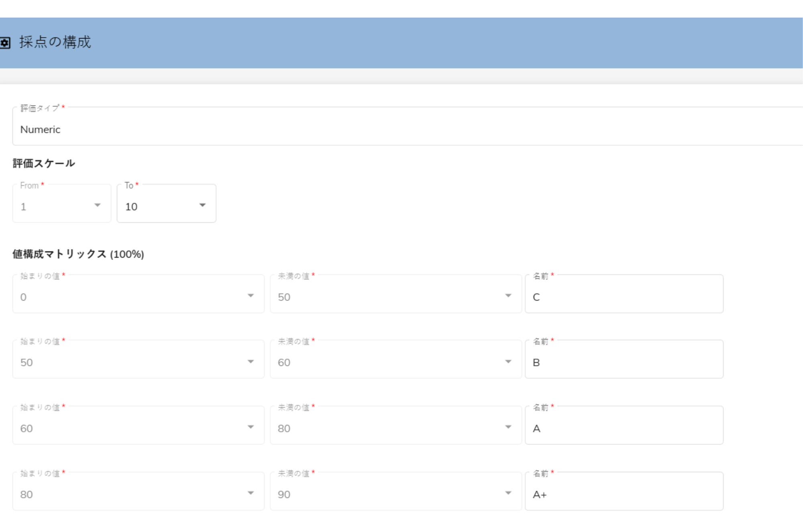This screenshot has width=803, height=532.
Task: Click the name field containing B
Action: click(624, 362)
